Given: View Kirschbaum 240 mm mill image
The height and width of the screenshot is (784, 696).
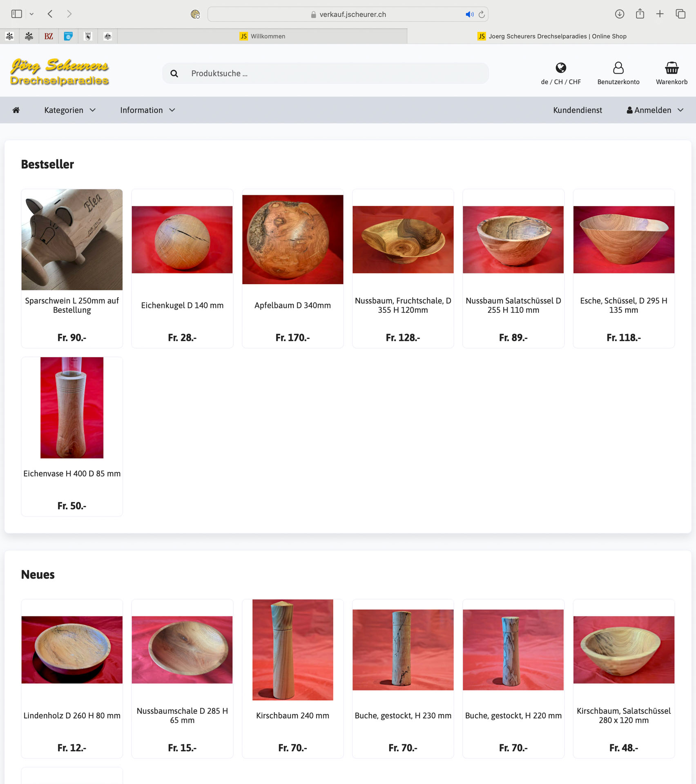Looking at the screenshot, I should 293,650.
